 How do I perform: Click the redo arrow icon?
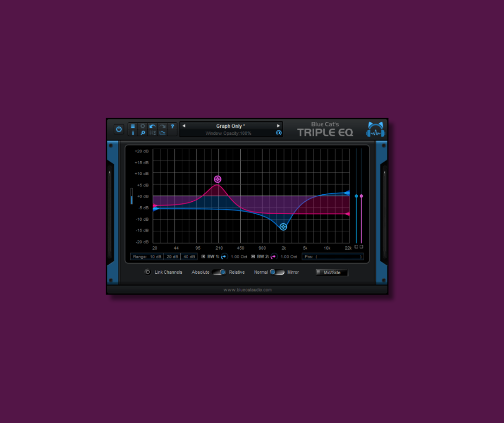pos(162,126)
